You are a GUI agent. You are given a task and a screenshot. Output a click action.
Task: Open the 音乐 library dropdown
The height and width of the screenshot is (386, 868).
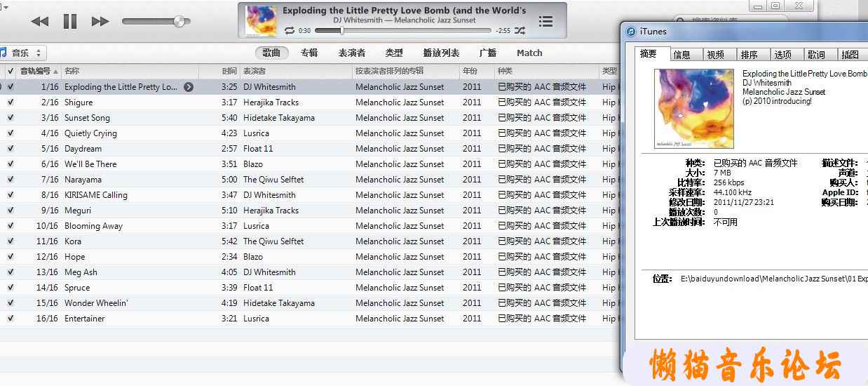point(23,53)
